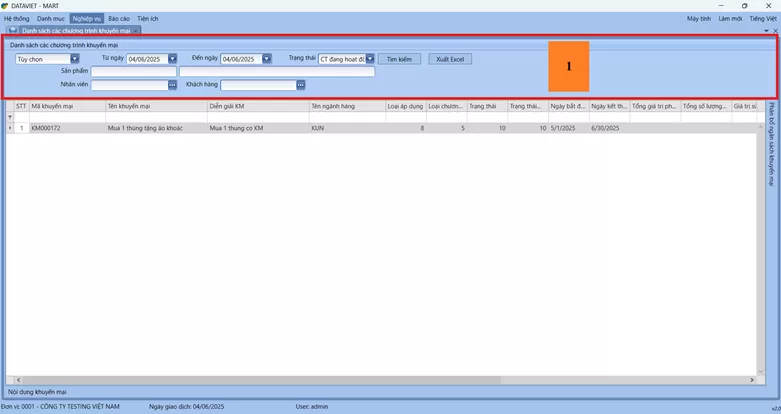Click the horizontal scrollbar thumb
Screen dimensions: 781x414
(x=261, y=380)
